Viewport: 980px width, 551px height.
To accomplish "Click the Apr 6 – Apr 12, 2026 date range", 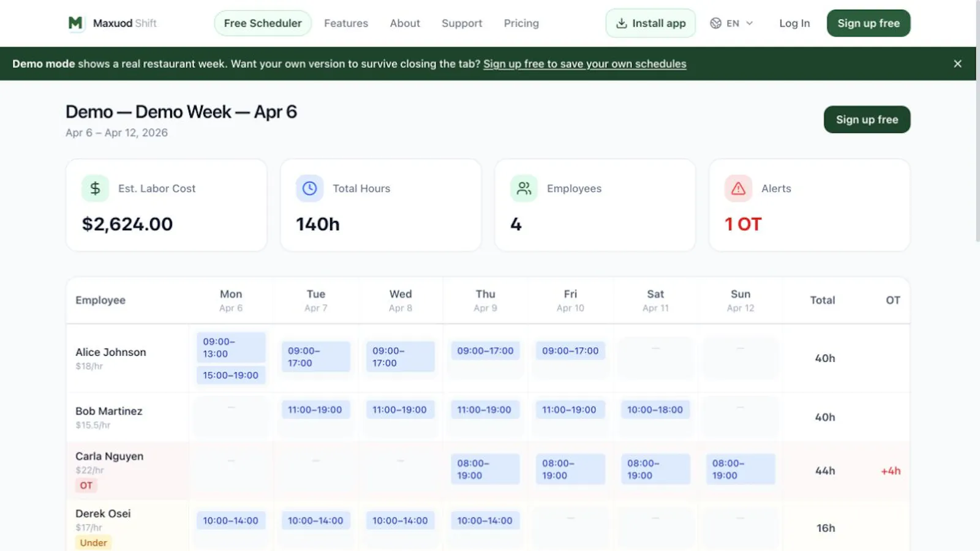I will click(116, 132).
